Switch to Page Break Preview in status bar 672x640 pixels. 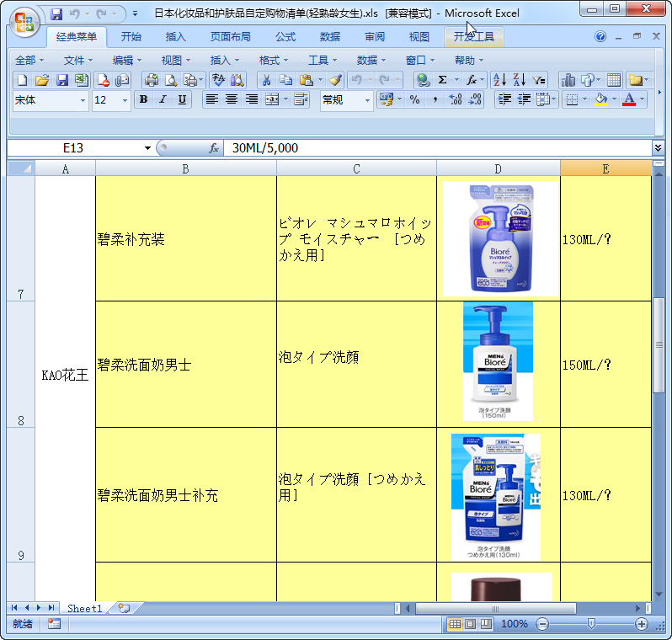(486, 624)
